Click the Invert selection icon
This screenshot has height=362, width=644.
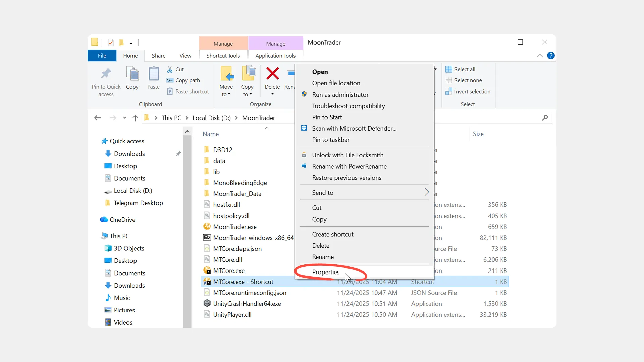pos(449,92)
